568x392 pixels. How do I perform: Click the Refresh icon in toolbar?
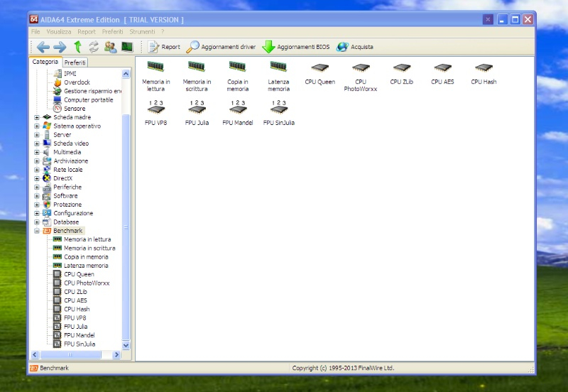coord(94,47)
